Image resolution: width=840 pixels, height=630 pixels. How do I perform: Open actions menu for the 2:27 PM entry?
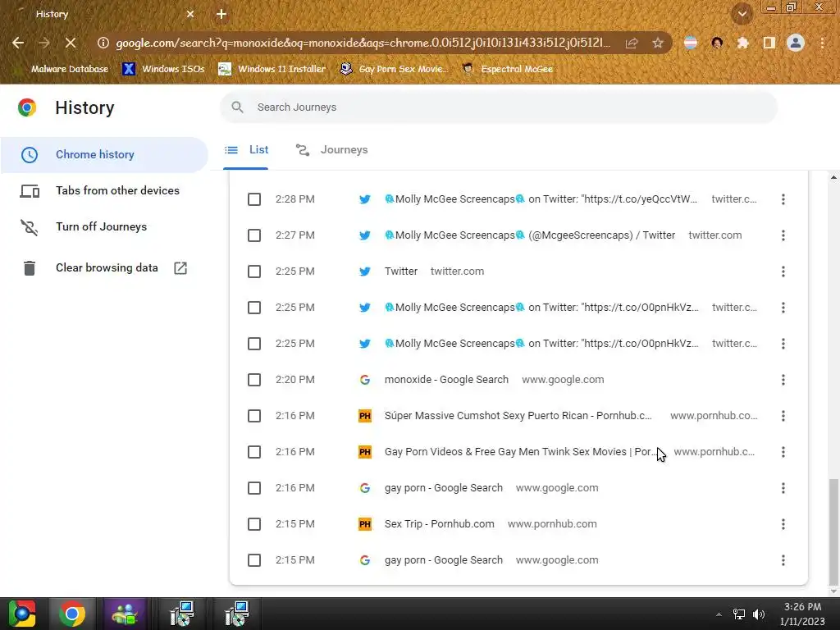(x=783, y=235)
